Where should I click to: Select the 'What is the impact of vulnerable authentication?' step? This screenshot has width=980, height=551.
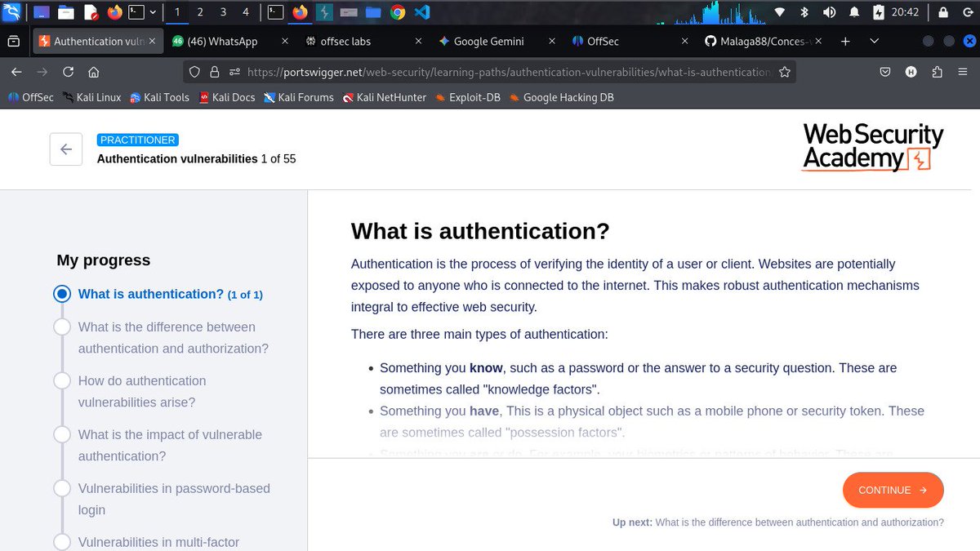click(170, 445)
